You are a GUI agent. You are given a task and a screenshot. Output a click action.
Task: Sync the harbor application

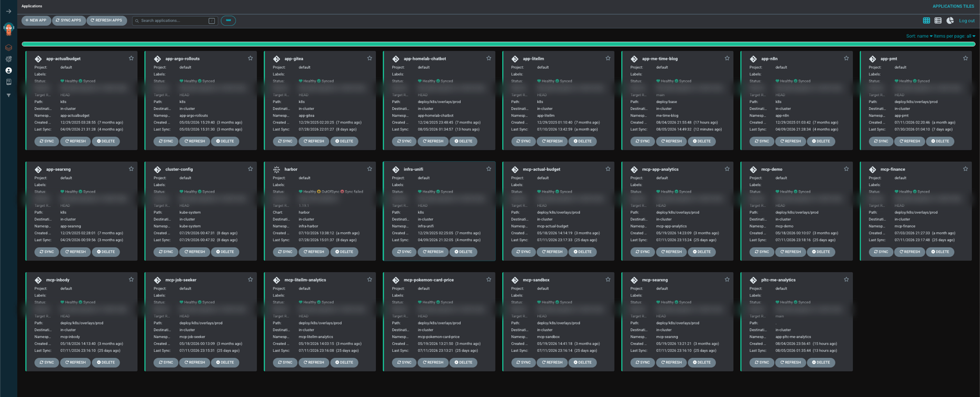[285, 252]
